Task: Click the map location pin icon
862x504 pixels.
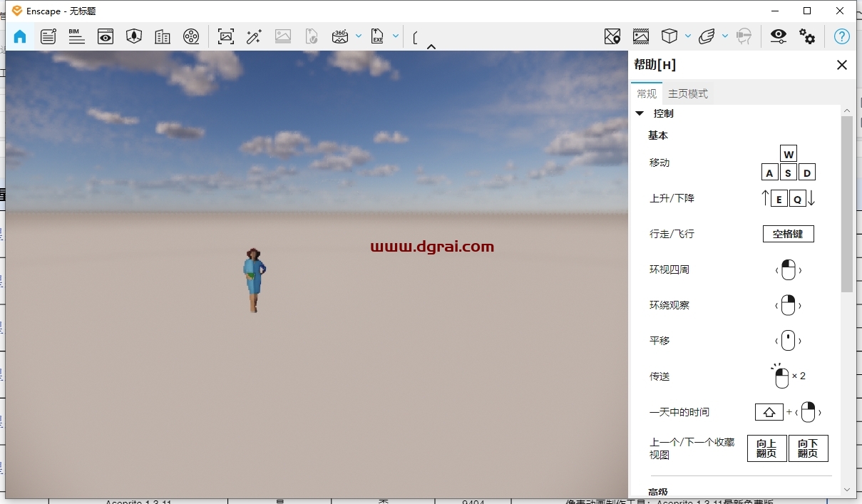Action: (612, 36)
